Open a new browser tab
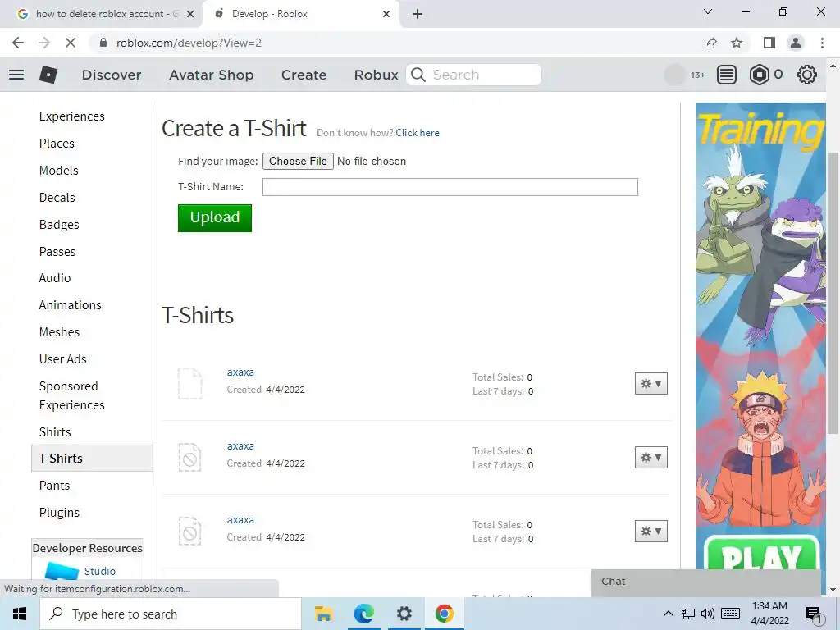The height and width of the screenshot is (630, 840). click(x=418, y=14)
